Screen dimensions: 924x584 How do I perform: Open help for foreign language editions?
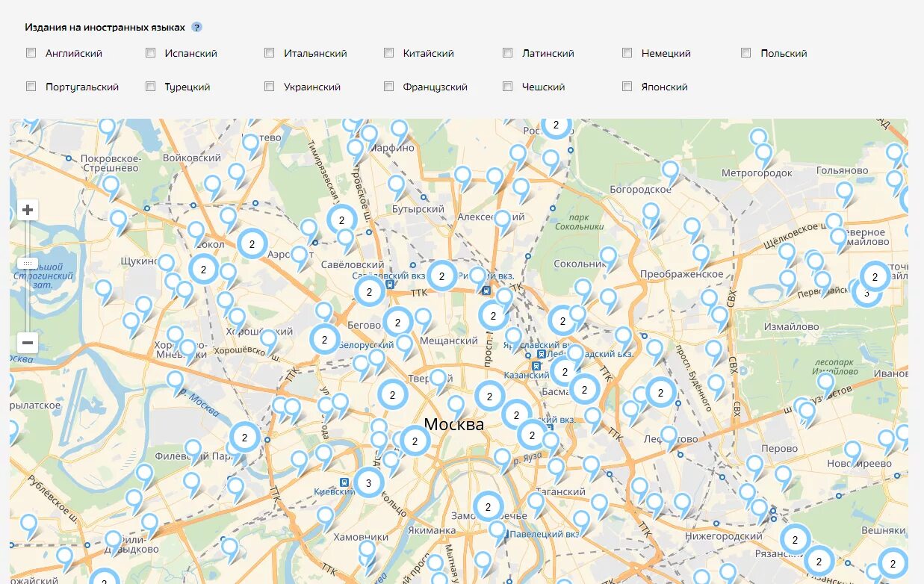(x=196, y=27)
